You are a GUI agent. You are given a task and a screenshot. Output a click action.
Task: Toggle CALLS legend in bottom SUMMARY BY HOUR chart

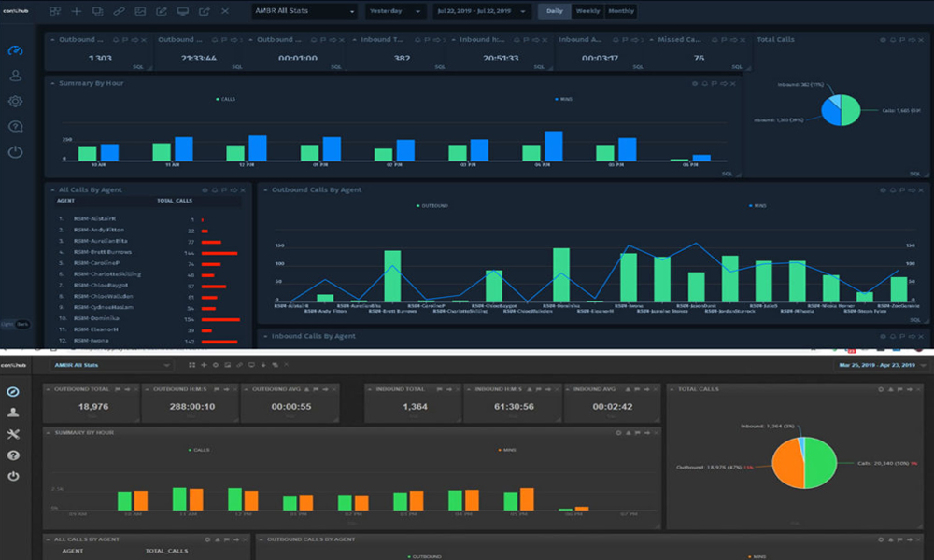[x=199, y=450]
